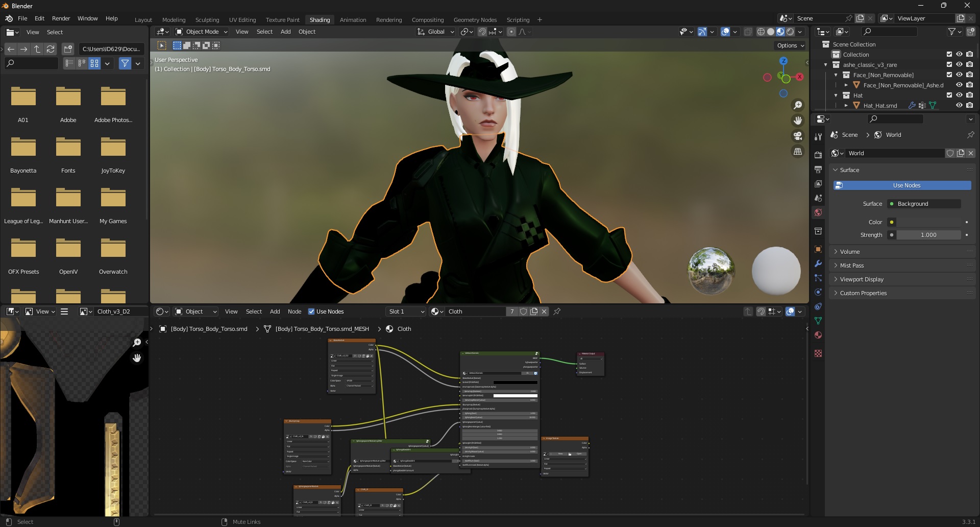
Task: Open the Window menu
Action: tap(87, 18)
